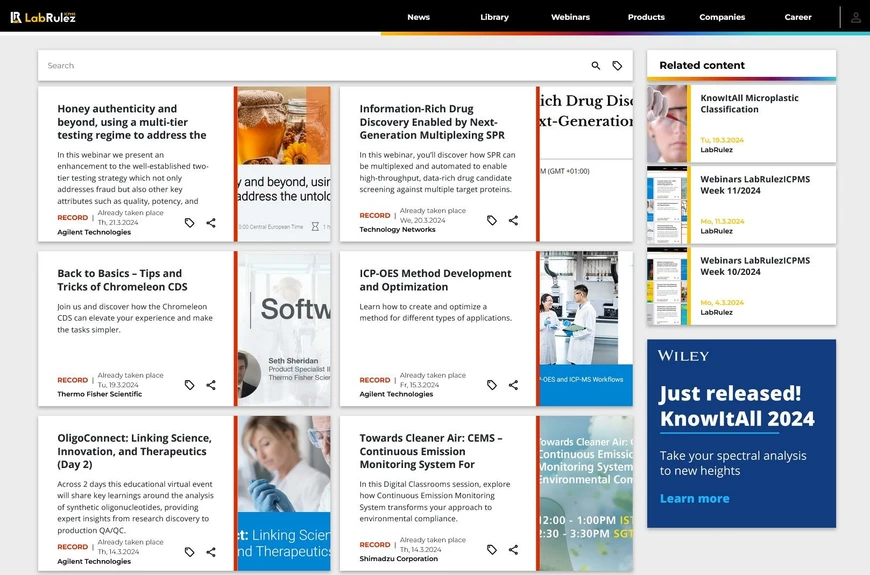Click the LabRulez logo
The width and height of the screenshot is (870, 575).
(x=43, y=17)
